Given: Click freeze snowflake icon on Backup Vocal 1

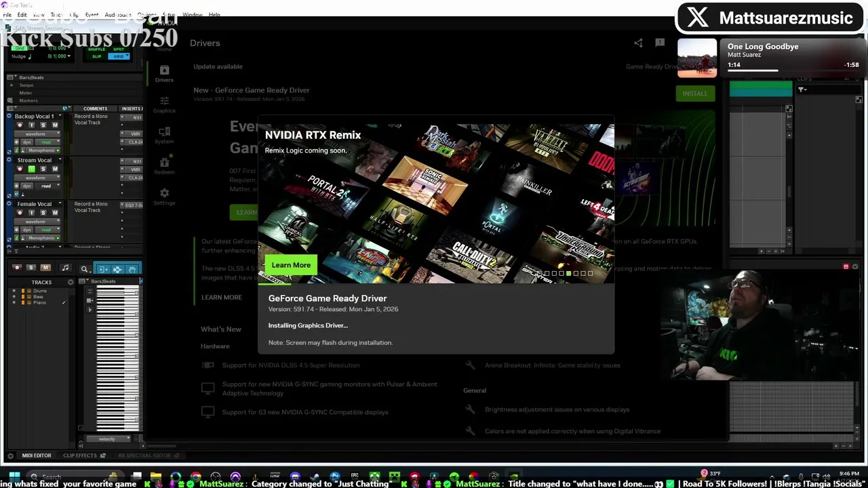Looking at the screenshot, I should pos(16,142).
